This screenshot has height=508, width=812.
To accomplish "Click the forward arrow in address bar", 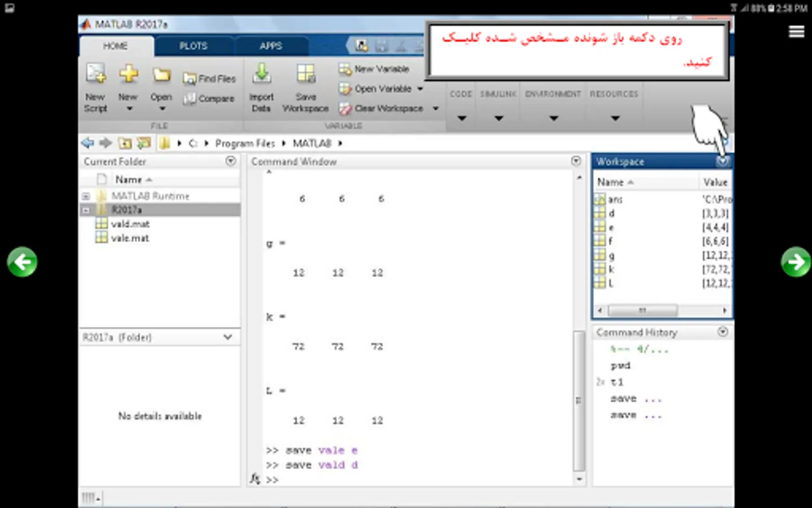I will pos(105,143).
